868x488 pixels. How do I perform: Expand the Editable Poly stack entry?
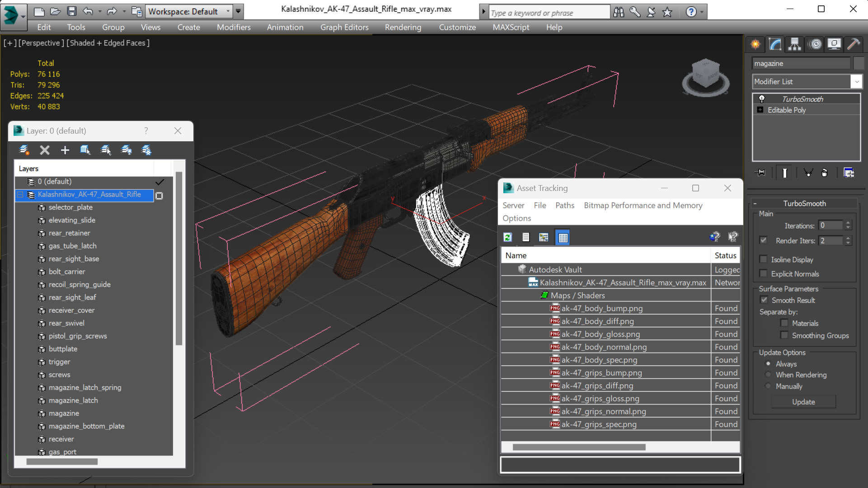[x=760, y=110]
